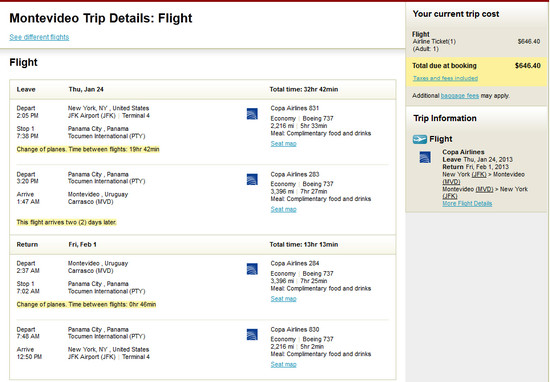Open Seat map for Copa Airlines 830
Image resolution: width=550 pixels, height=382 pixels.
pyautogui.click(x=283, y=364)
